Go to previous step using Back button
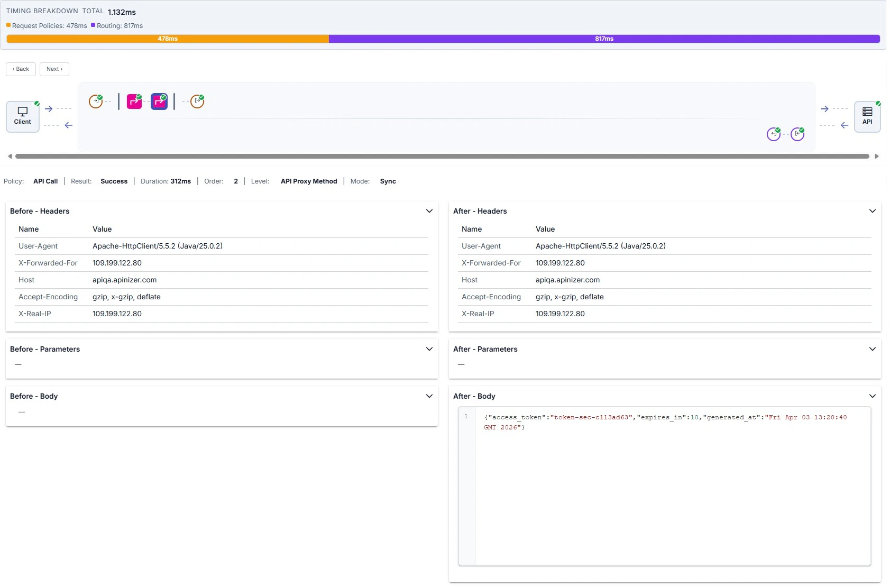This screenshot has width=890, height=588. (21, 69)
